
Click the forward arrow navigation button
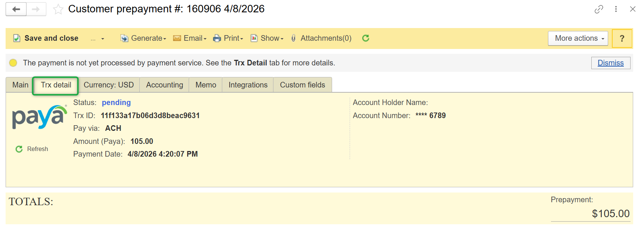click(36, 9)
